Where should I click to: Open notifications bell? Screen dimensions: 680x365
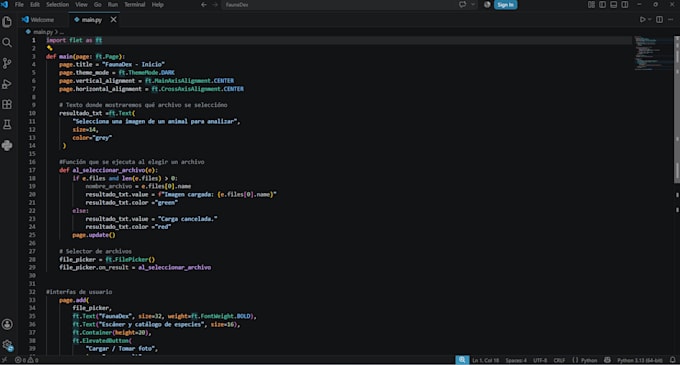click(673, 360)
